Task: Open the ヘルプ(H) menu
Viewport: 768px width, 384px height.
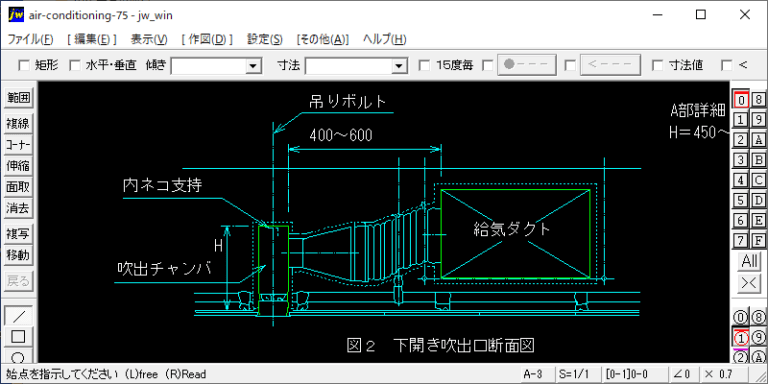Action: tap(384, 39)
